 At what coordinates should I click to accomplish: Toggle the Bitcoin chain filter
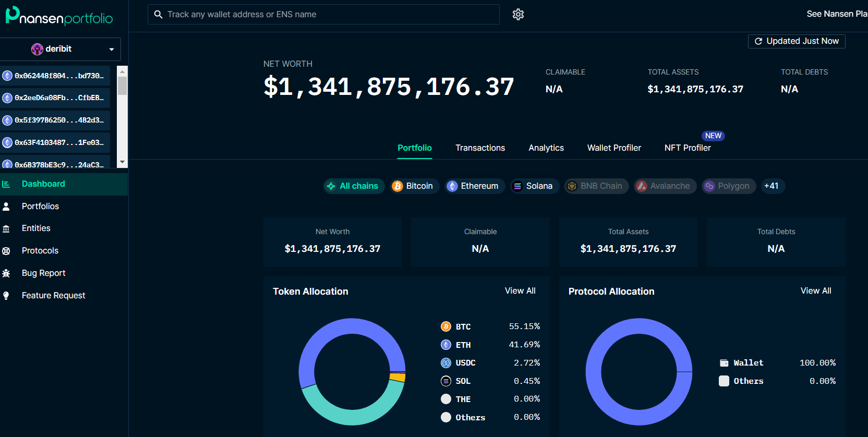(x=412, y=186)
